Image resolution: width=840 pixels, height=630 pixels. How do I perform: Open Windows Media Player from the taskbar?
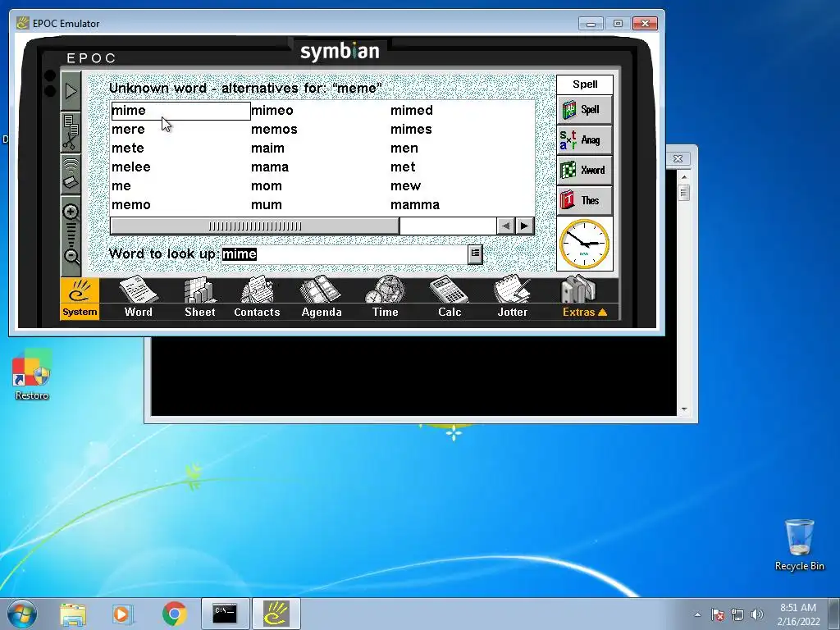(x=122, y=614)
